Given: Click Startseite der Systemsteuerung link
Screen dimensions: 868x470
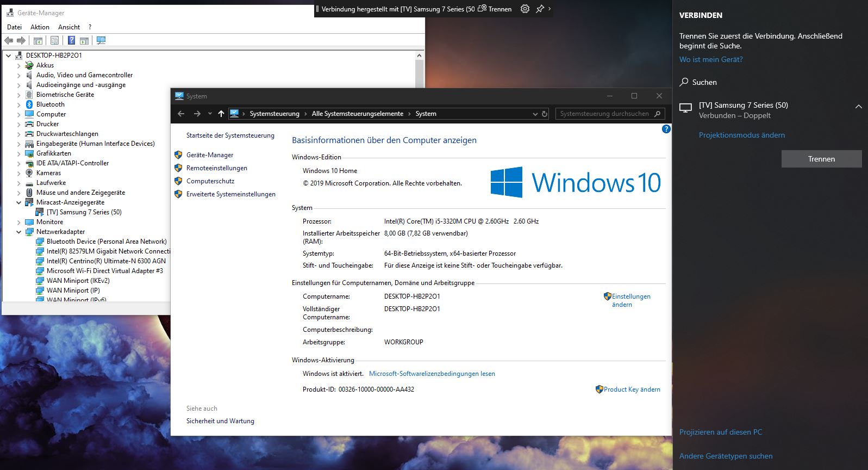Looking at the screenshot, I should [230, 135].
